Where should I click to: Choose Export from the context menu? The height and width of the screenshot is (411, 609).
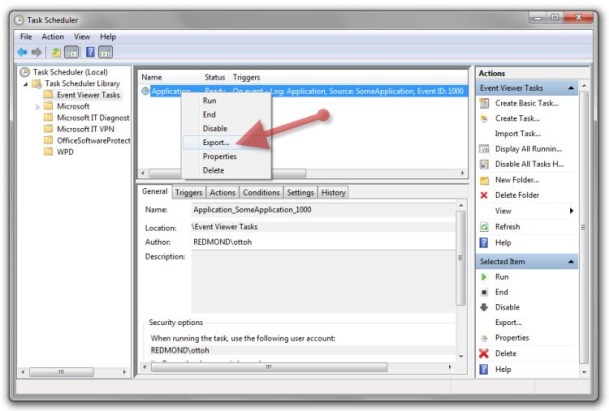point(215,142)
